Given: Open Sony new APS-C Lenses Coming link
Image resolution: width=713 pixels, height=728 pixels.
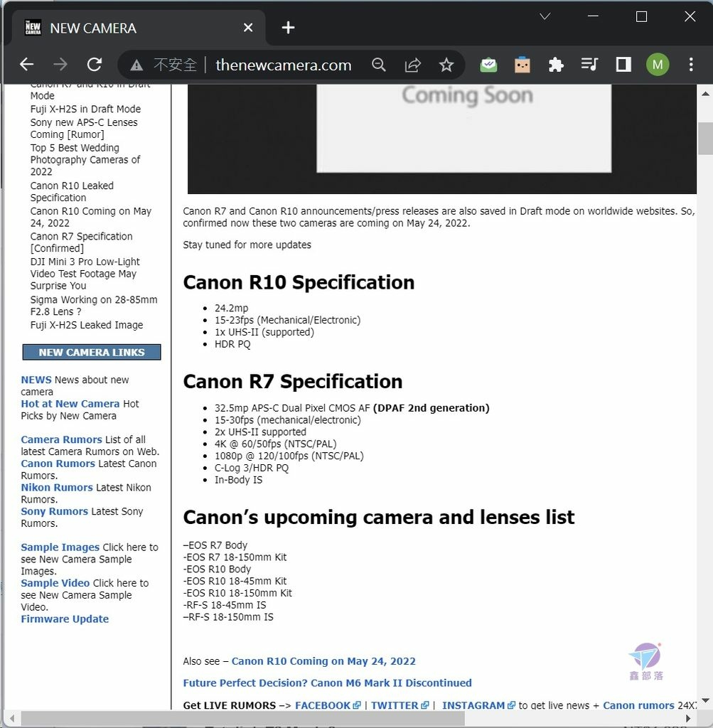Looking at the screenshot, I should coord(84,129).
